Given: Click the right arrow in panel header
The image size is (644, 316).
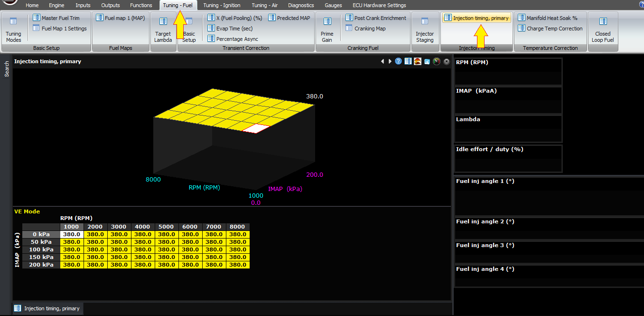Looking at the screenshot, I should pyautogui.click(x=390, y=61).
